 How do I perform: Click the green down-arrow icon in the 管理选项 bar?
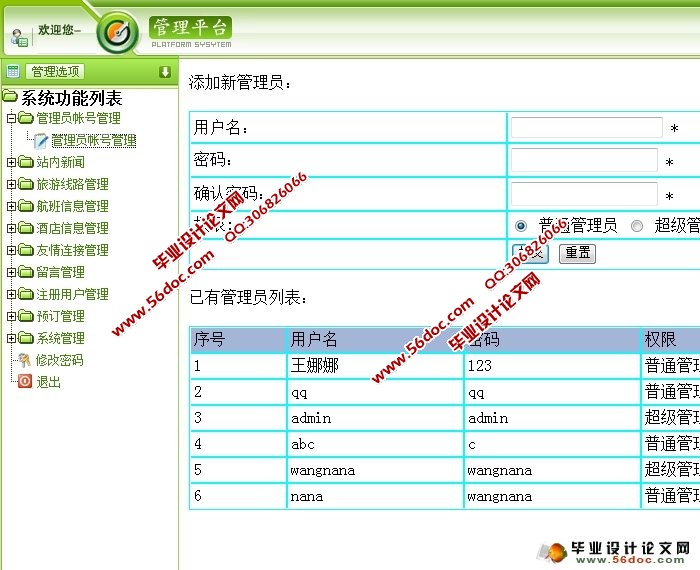pyautogui.click(x=165, y=71)
